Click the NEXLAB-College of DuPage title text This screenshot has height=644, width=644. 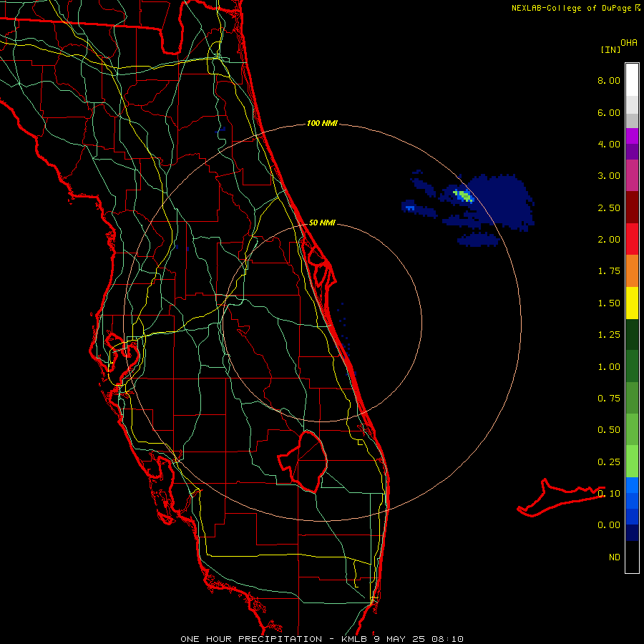[571, 8]
